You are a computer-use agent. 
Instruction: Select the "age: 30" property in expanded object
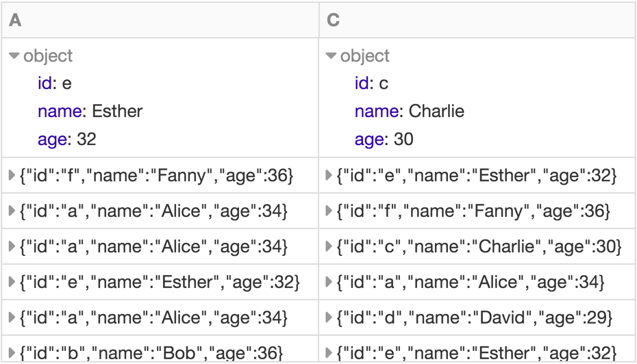click(384, 140)
